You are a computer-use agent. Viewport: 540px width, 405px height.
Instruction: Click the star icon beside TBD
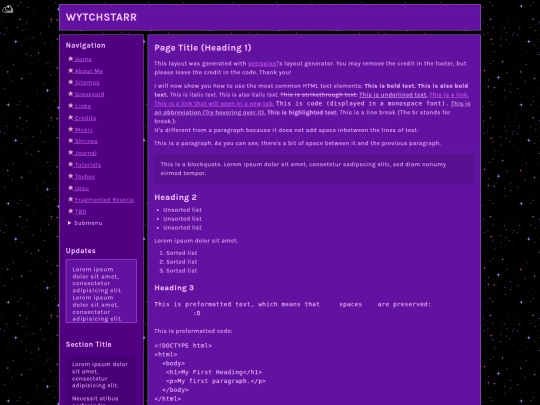(71, 211)
